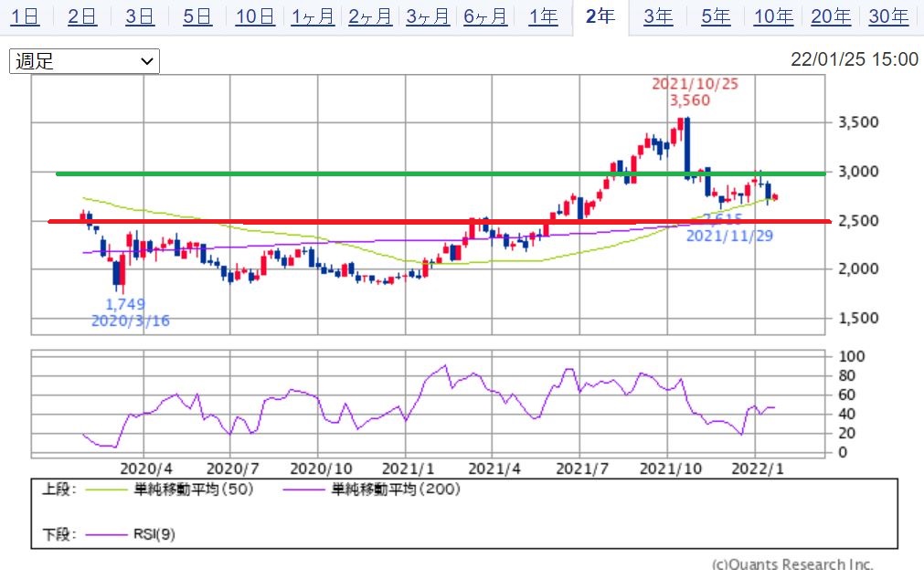Screen dimensions: 924x579
Task: Click the RSI 80 axis label
Action: tap(847, 375)
